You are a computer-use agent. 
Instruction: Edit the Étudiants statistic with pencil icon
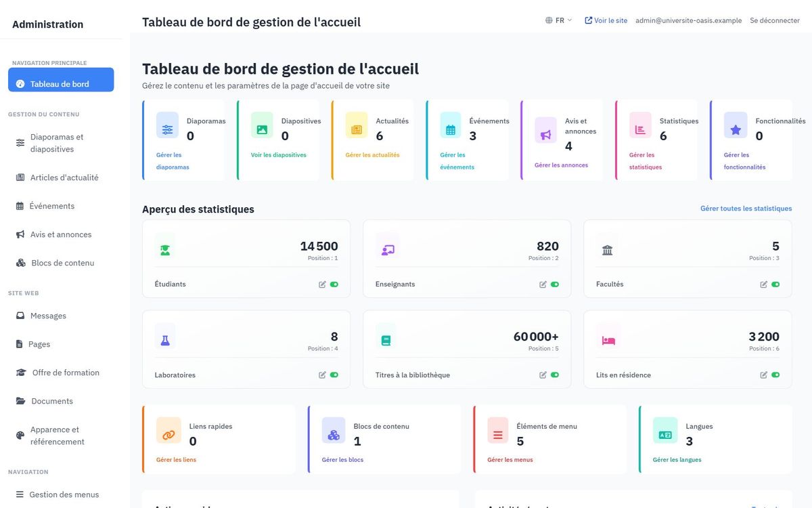tap(323, 284)
